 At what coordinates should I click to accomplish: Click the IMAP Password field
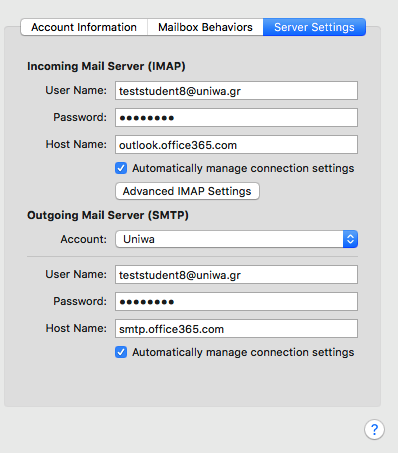(x=236, y=117)
